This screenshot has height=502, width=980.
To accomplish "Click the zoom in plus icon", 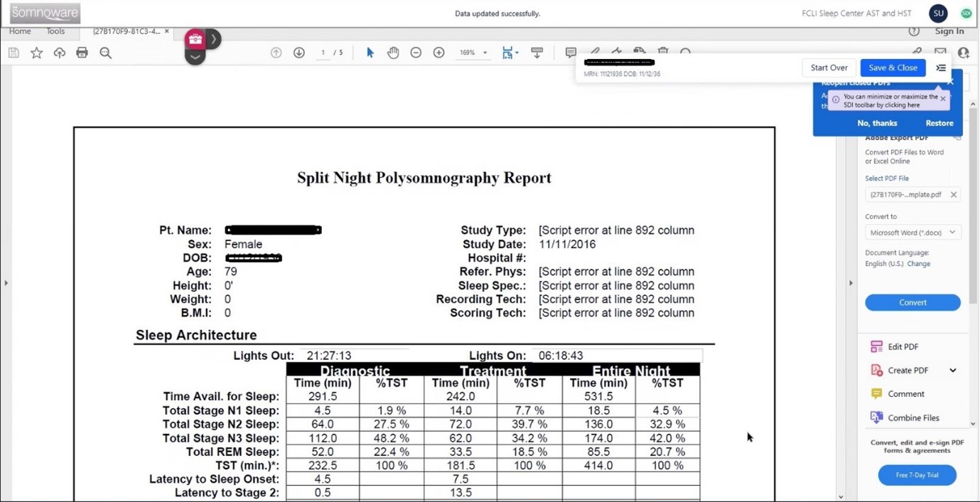I will click(x=438, y=53).
